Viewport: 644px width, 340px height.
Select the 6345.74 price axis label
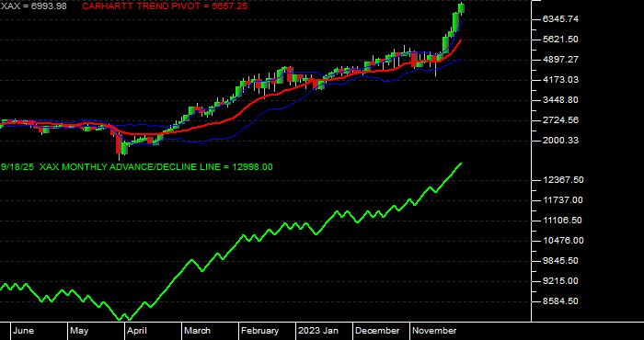coord(560,19)
